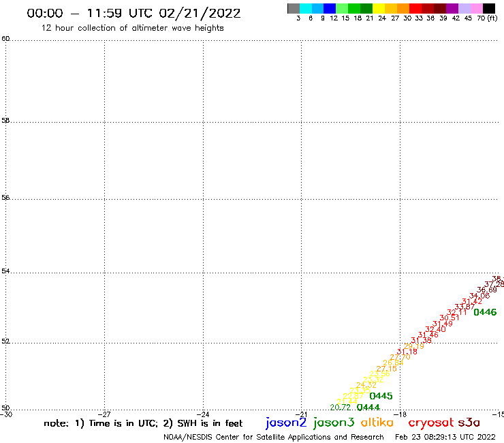Click the lavender legend swatch

click(x=464, y=8)
